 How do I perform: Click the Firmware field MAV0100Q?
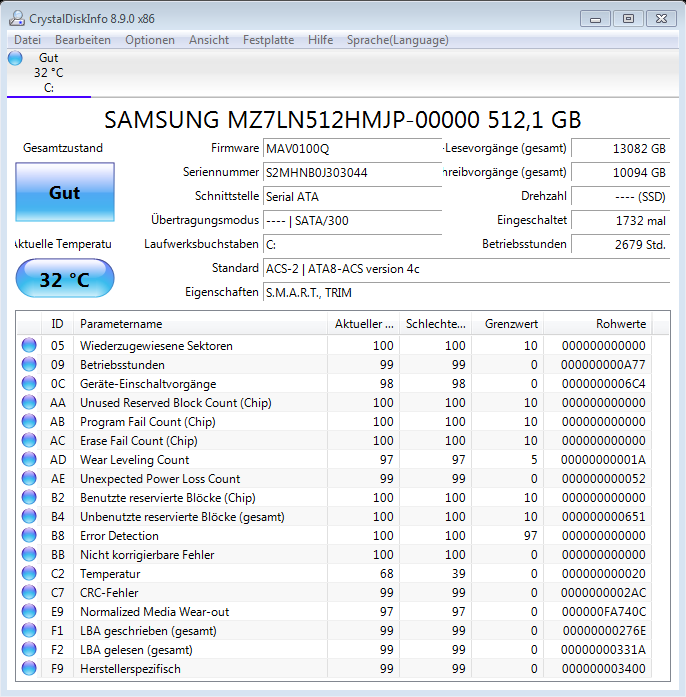(353, 148)
